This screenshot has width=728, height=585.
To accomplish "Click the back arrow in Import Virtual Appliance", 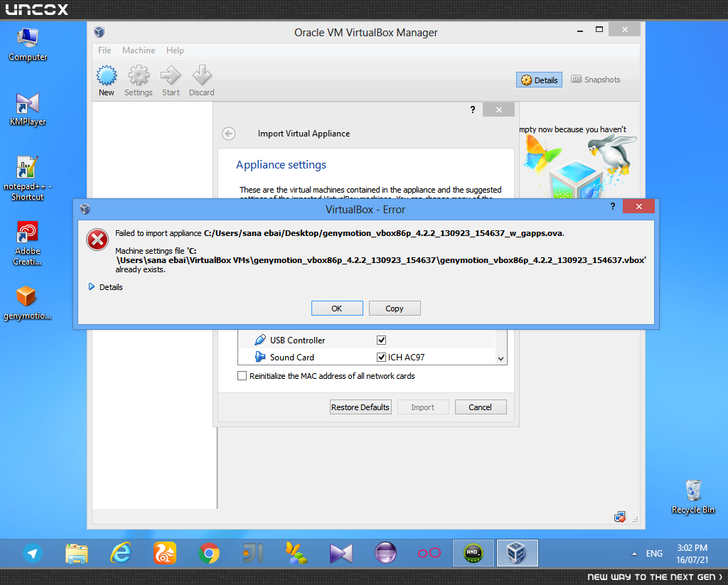I will (x=228, y=134).
